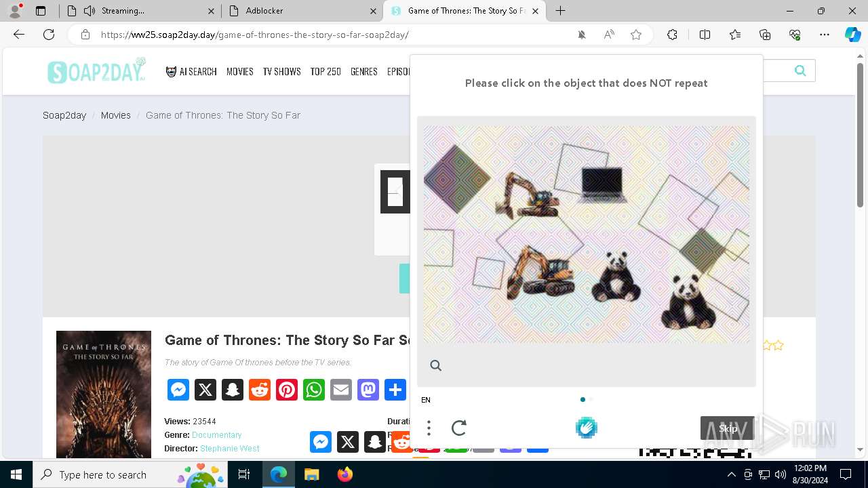Open AI SEARCH menu item
868x488 pixels.
tap(191, 71)
